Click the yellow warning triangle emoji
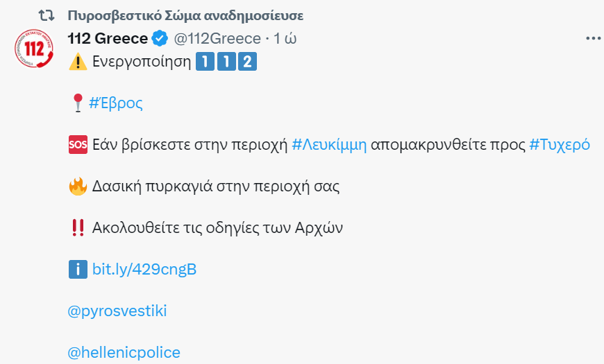The image size is (604, 364). pyautogui.click(x=77, y=62)
